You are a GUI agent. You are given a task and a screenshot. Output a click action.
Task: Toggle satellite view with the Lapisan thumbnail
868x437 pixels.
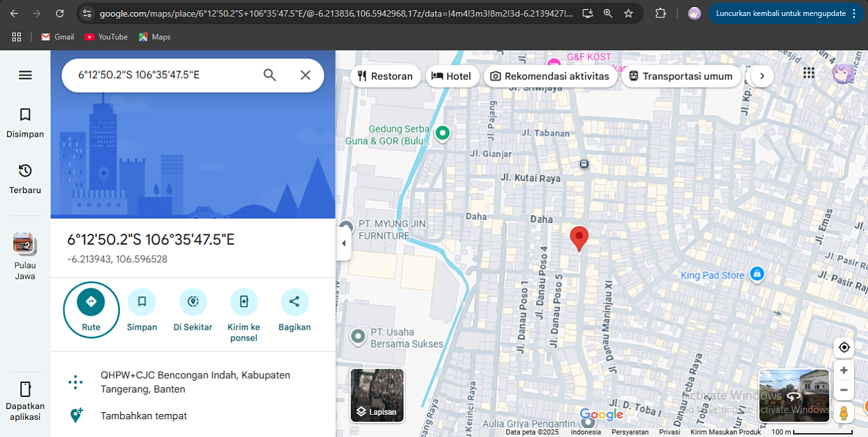[377, 394]
